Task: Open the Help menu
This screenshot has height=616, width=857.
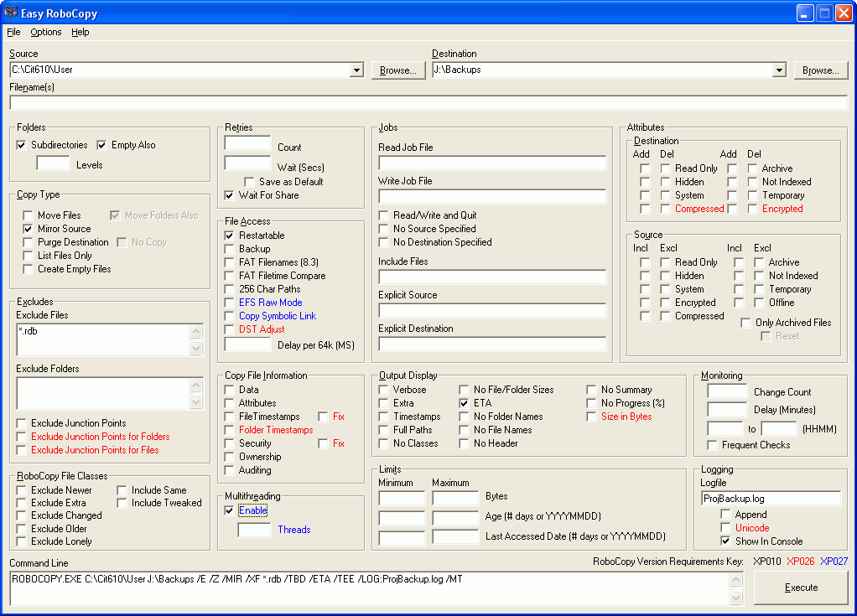Action: [81, 32]
